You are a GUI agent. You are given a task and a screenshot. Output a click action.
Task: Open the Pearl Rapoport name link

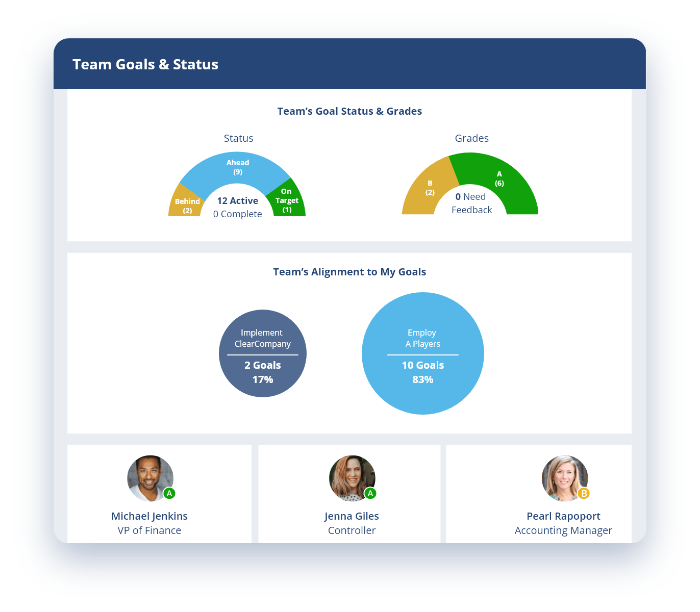click(x=563, y=516)
